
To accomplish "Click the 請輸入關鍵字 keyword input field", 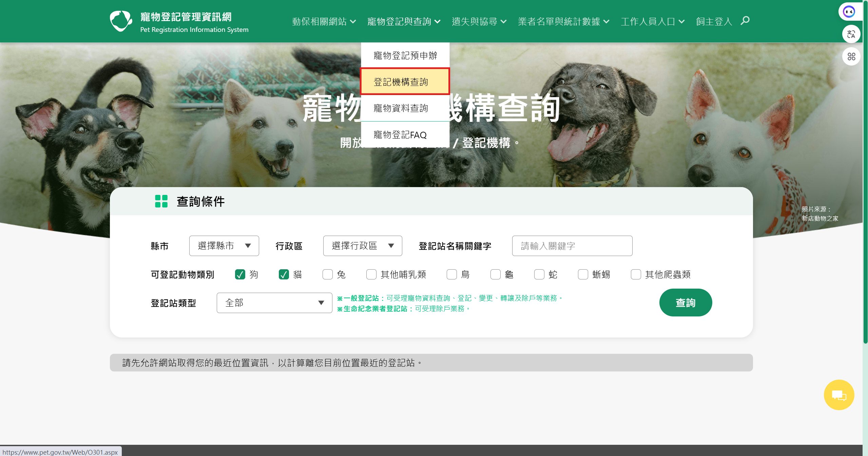I will pyautogui.click(x=572, y=245).
